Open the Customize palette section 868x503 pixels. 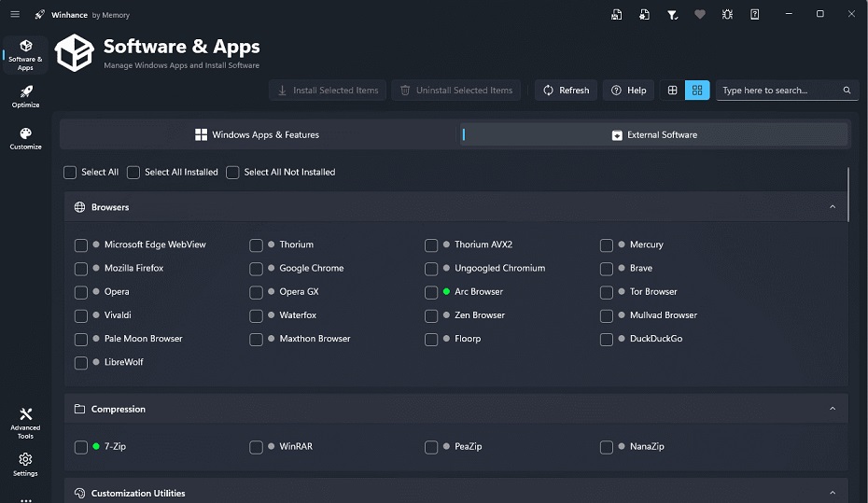tap(26, 138)
